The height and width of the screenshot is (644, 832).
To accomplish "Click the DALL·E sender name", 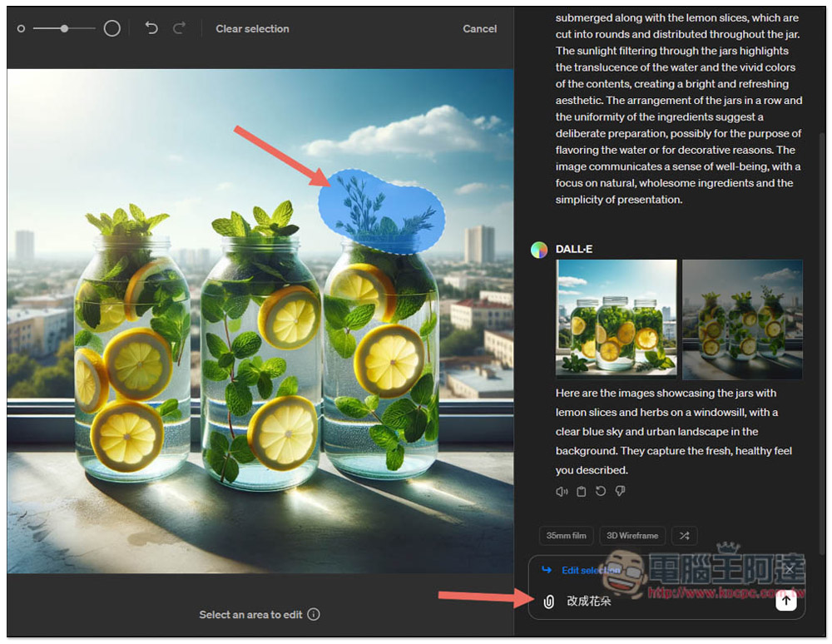I will click(x=574, y=249).
